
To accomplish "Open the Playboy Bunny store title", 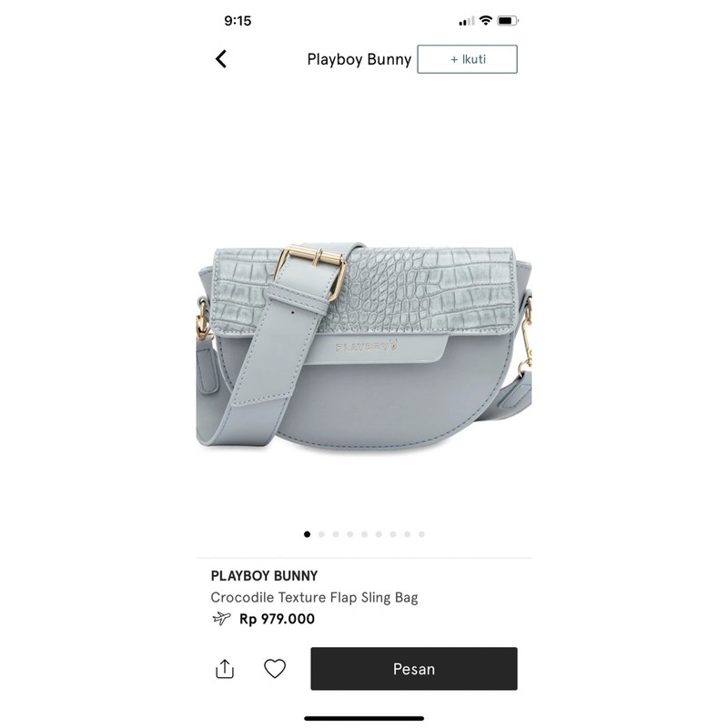I will tap(359, 59).
